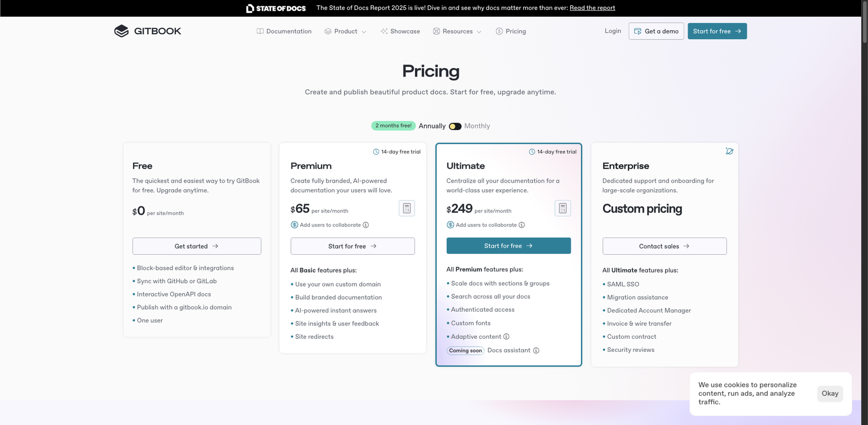Click the Enterprise card chat icon
The width and height of the screenshot is (868, 425).
(729, 151)
